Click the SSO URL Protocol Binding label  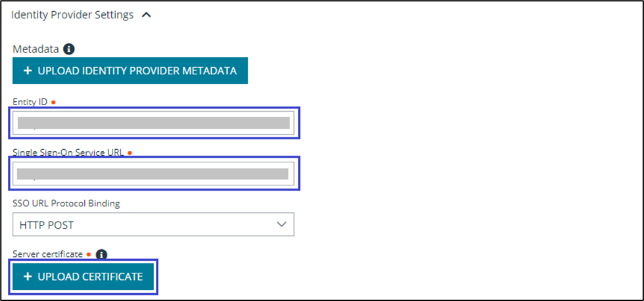[x=66, y=203]
